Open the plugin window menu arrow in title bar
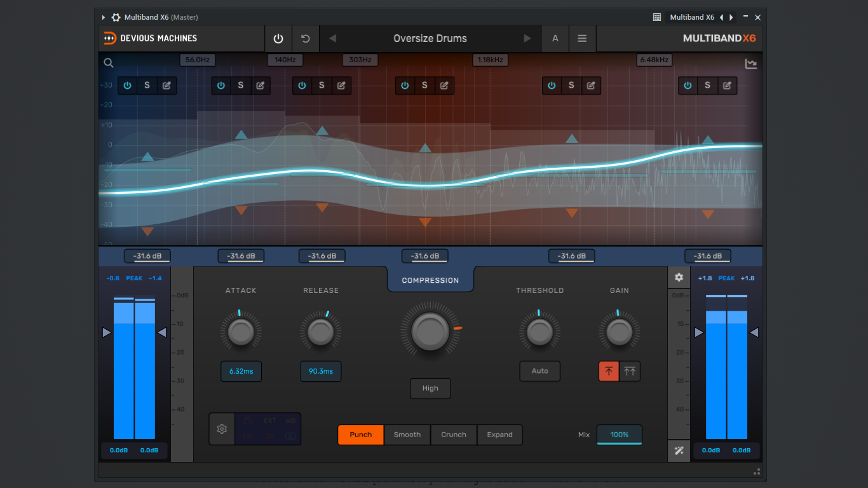The width and height of the screenshot is (868, 488). (x=104, y=17)
